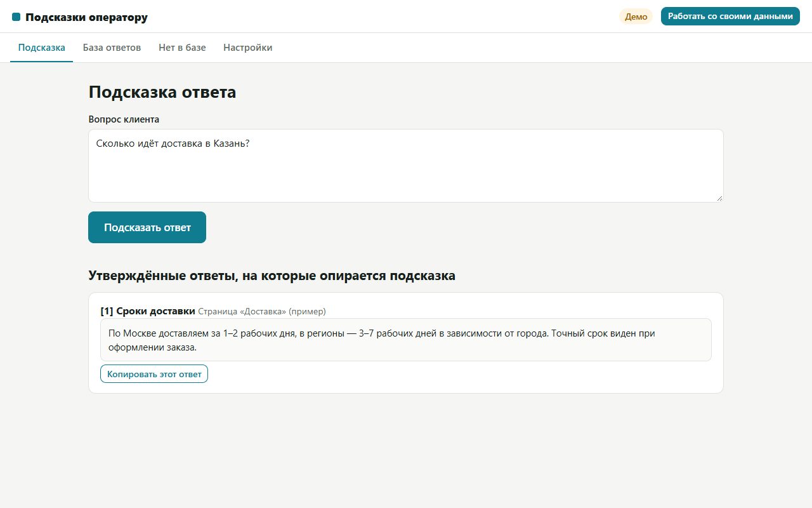Image resolution: width=812 pixels, height=508 pixels.
Task: Click «Работать со своими данными» button
Action: [x=730, y=17]
